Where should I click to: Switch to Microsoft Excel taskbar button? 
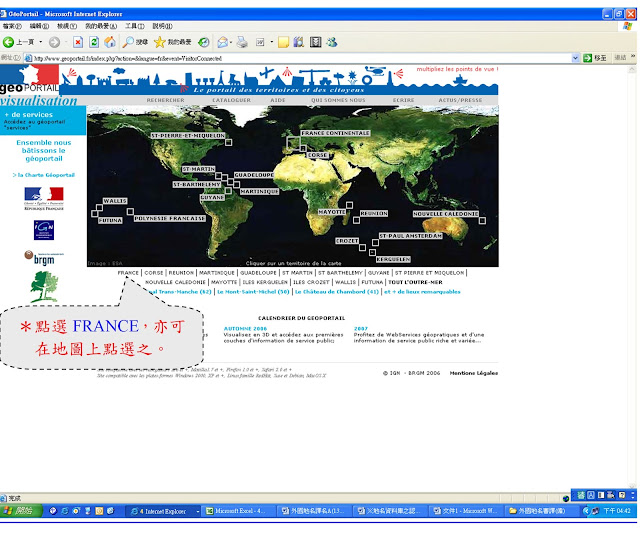point(238,511)
